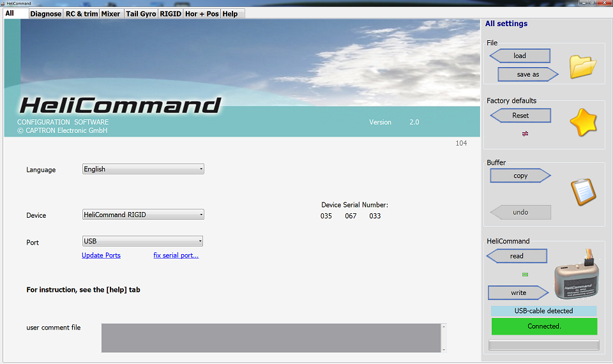The image size is (613, 364).
Task: Click the Device Serial Number label
Action: [x=354, y=205]
